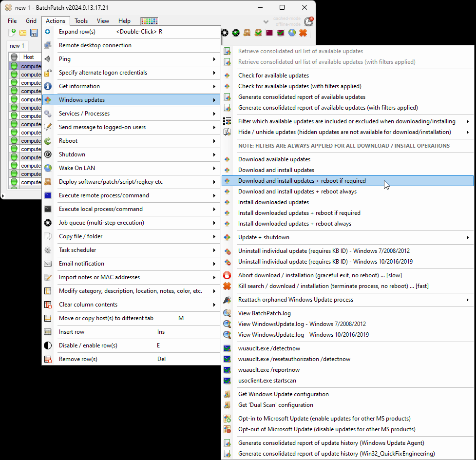Screen dimensions: 476x460
Task: Choose Opt-in to Microsoft Update
Action: pos(324,419)
